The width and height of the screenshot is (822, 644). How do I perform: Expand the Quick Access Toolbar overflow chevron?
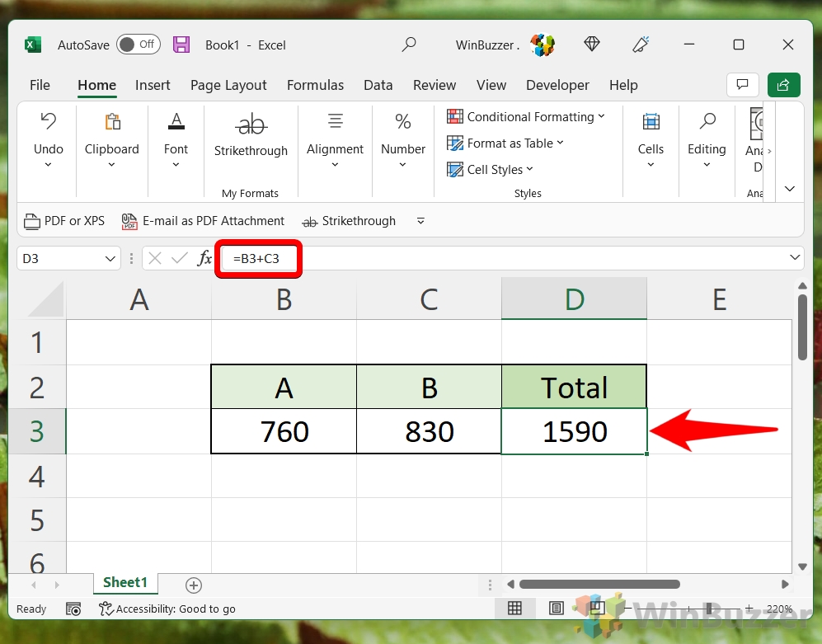click(x=420, y=221)
